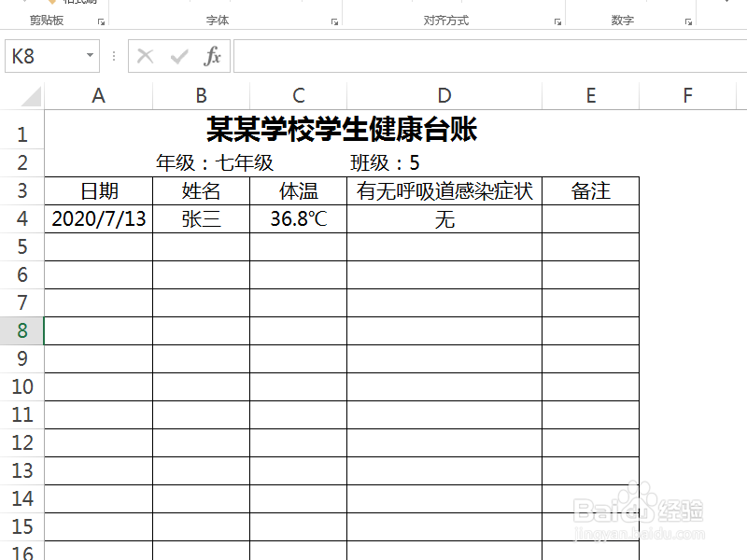Select the Format Painter at top left

pyautogui.click(x=72, y=2)
